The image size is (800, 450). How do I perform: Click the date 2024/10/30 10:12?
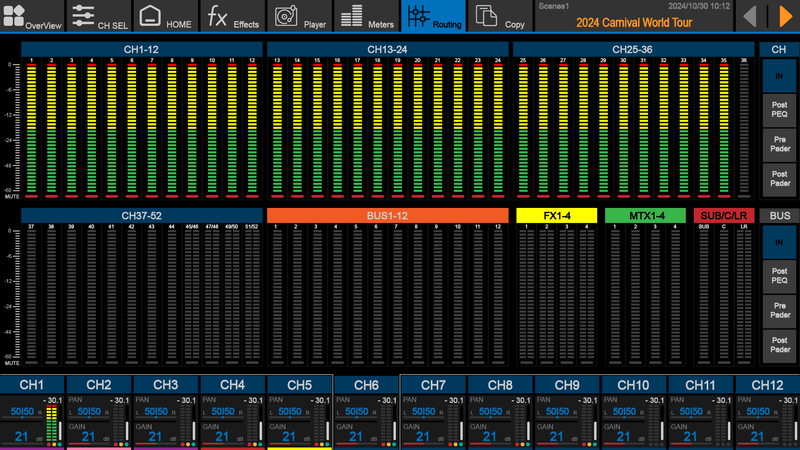click(x=699, y=6)
